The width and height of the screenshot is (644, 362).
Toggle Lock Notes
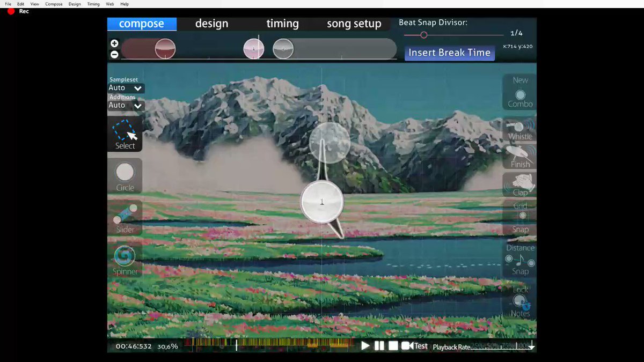pos(519,301)
